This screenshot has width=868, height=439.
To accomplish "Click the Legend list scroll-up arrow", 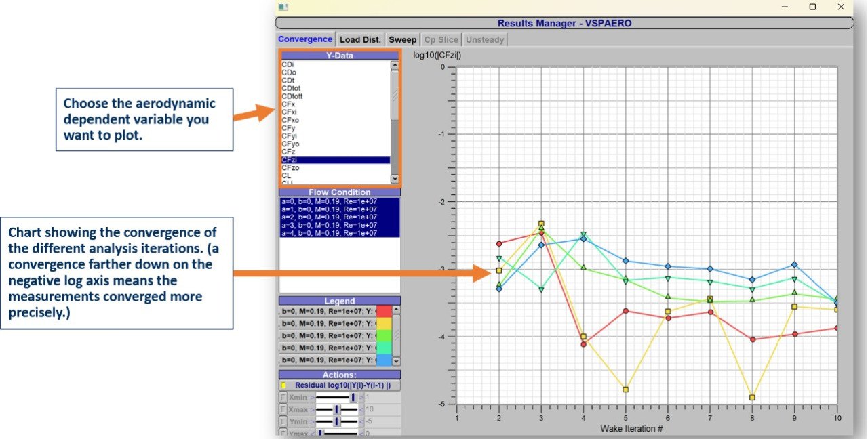I will [396, 310].
